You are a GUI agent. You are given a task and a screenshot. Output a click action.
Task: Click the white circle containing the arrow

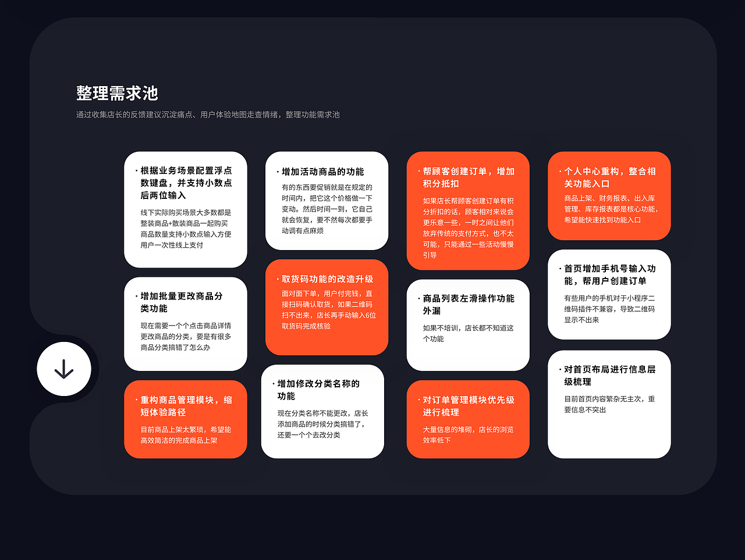[64, 369]
